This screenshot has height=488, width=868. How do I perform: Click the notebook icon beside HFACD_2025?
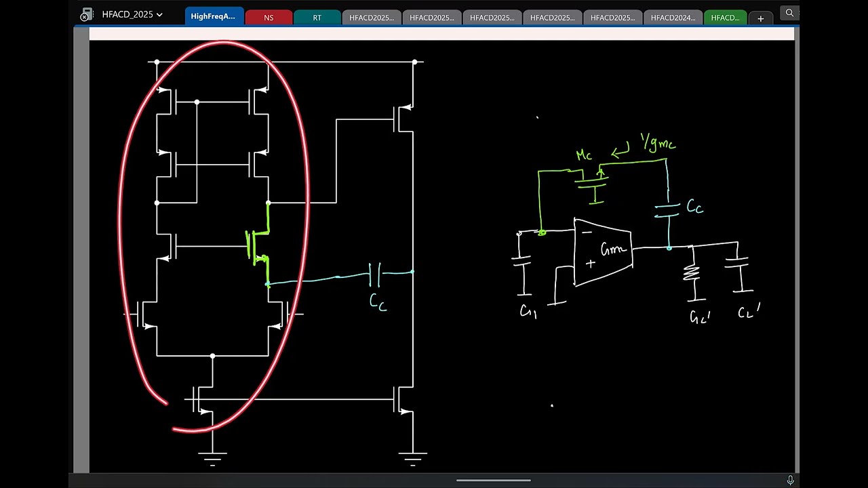85,14
